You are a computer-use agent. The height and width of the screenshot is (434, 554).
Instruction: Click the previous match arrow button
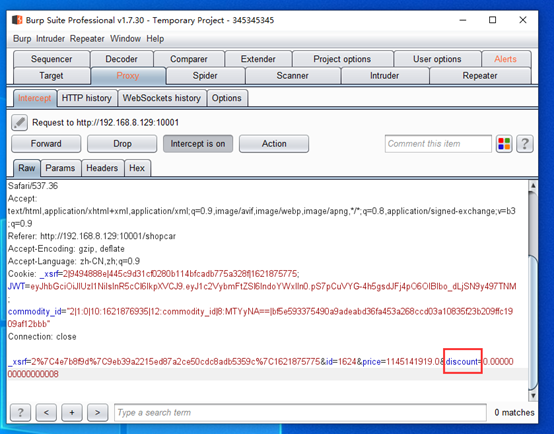[46, 412]
